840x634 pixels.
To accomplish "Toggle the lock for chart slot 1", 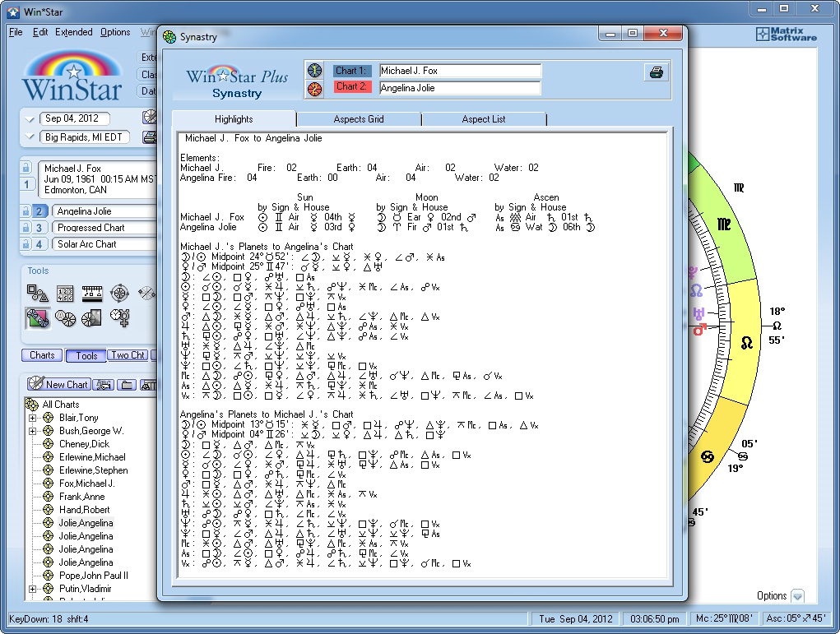I will [26, 168].
